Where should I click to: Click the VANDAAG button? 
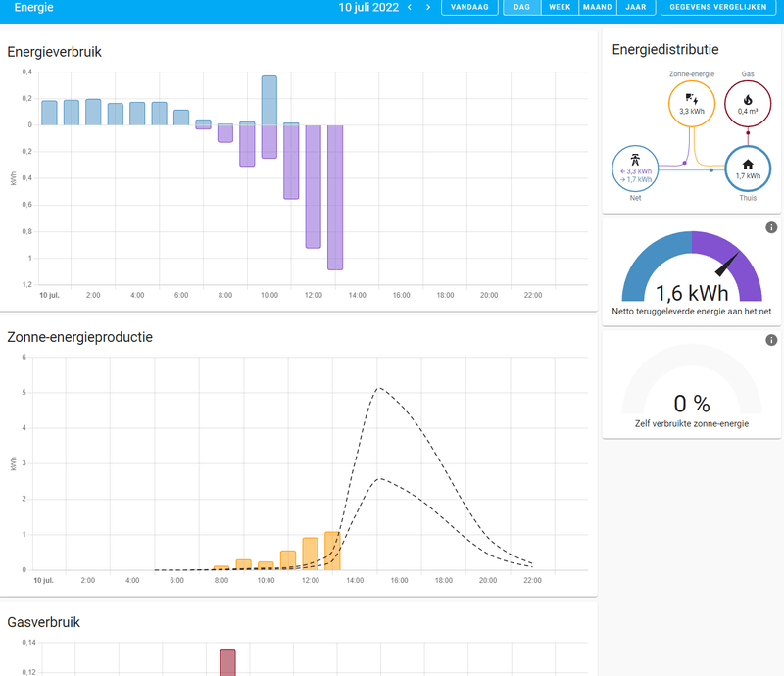tap(469, 7)
